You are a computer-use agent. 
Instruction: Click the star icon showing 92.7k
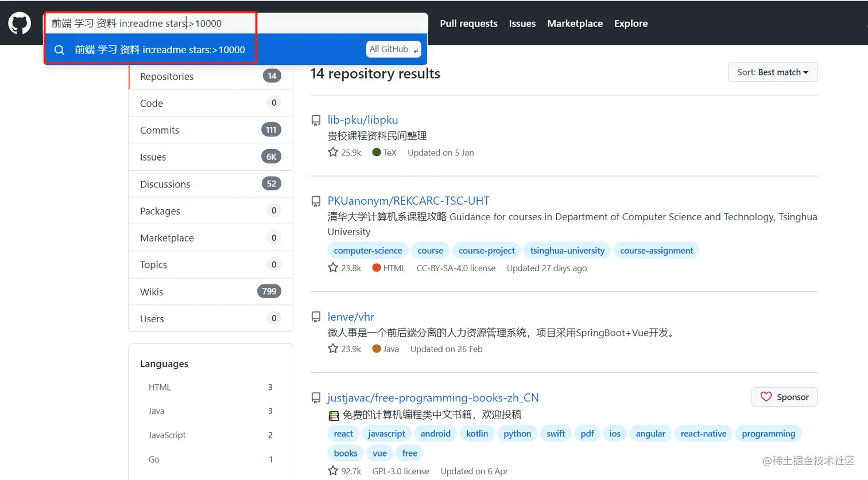pyautogui.click(x=333, y=470)
